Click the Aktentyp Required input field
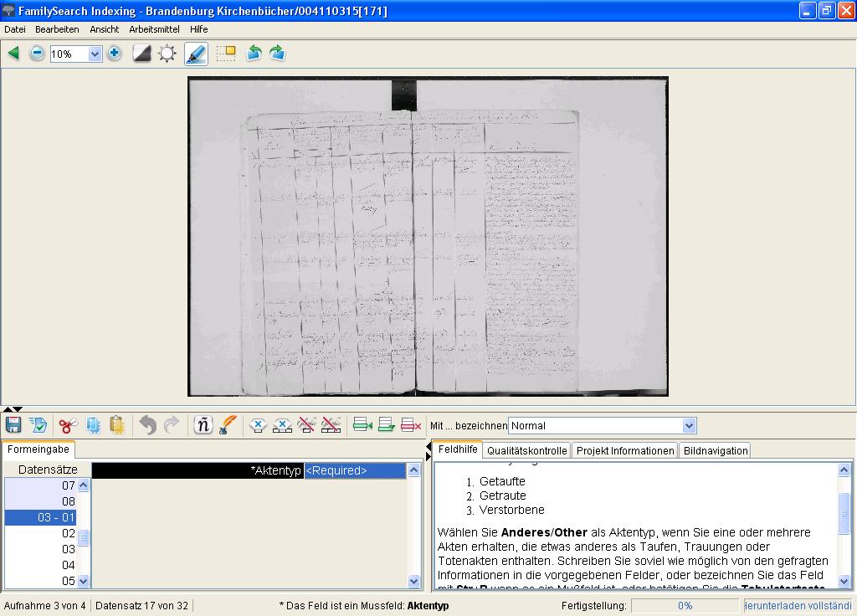This screenshot has width=857, height=616. (355, 470)
